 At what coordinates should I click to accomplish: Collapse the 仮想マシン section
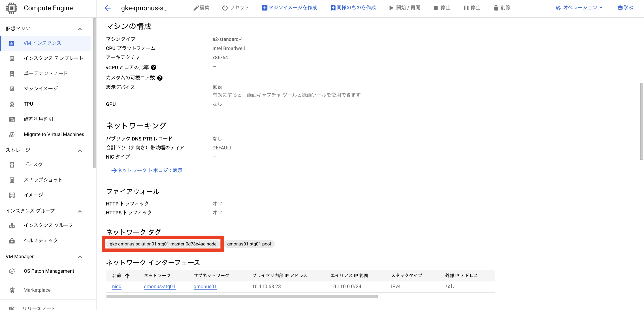[80, 29]
